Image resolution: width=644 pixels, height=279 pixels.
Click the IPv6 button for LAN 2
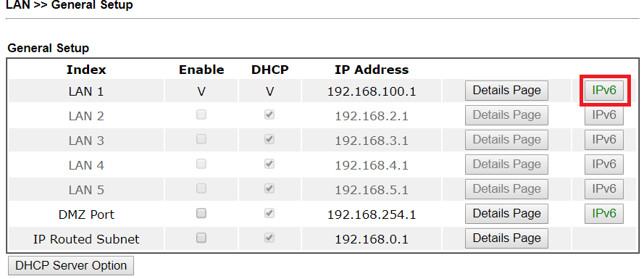coord(603,115)
